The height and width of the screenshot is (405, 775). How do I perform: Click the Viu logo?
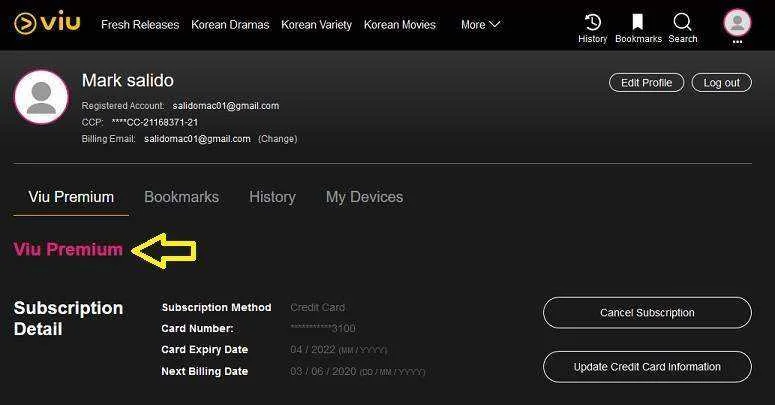coord(47,23)
